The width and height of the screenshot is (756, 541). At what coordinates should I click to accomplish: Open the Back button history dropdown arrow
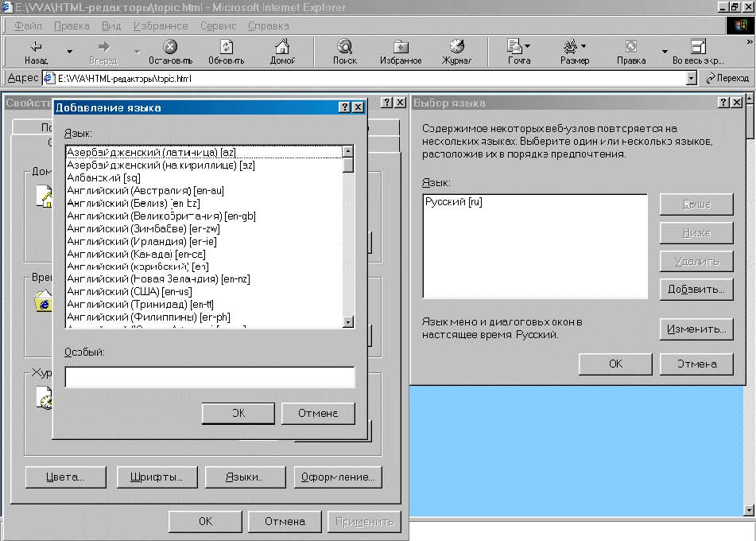pyautogui.click(x=69, y=51)
